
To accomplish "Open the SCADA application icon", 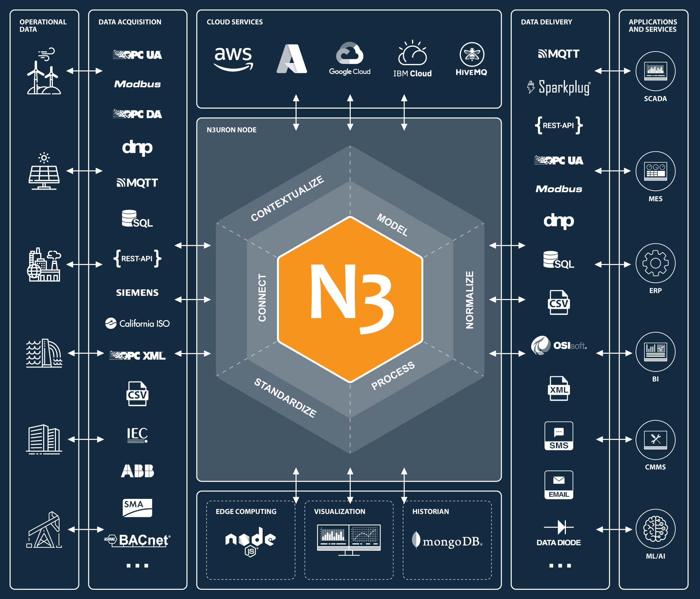I will tap(655, 71).
